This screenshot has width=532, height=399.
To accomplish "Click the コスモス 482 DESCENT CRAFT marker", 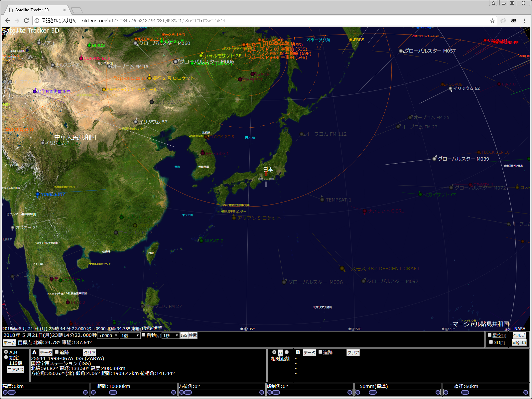I will pyautogui.click(x=342, y=268).
